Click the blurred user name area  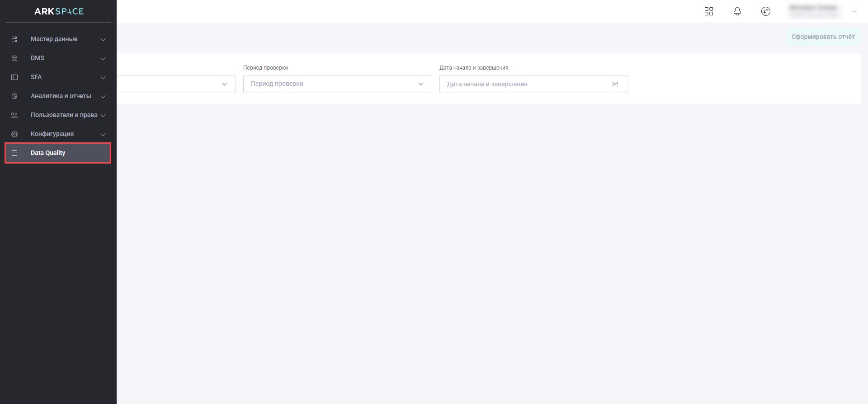[815, 11]
